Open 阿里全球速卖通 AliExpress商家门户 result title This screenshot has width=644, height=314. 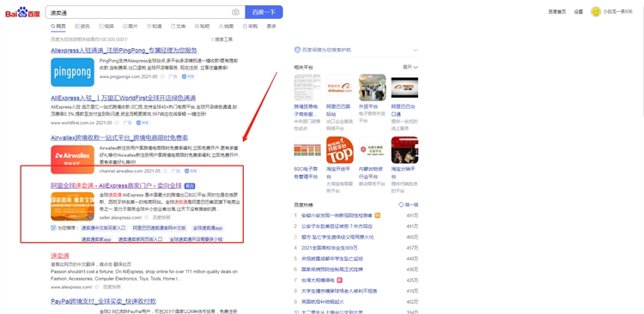pyautogui.click(x=116, y=185)
